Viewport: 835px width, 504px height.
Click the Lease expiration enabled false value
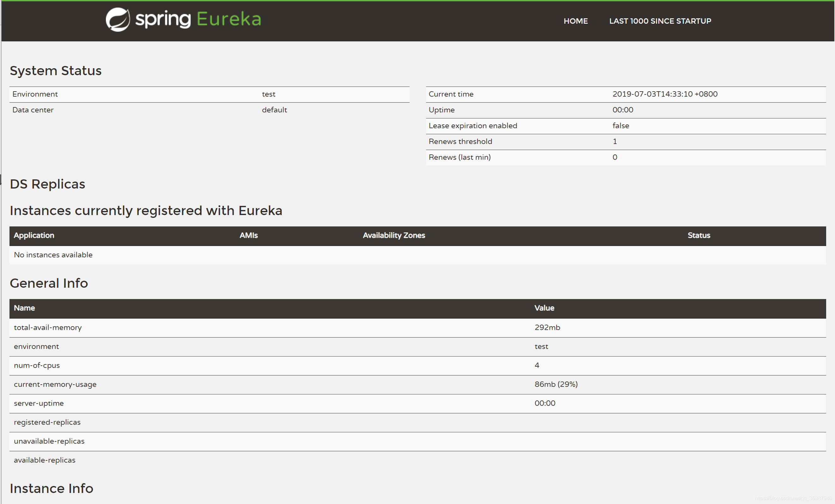pyautogui.click(x=620, y=126)
